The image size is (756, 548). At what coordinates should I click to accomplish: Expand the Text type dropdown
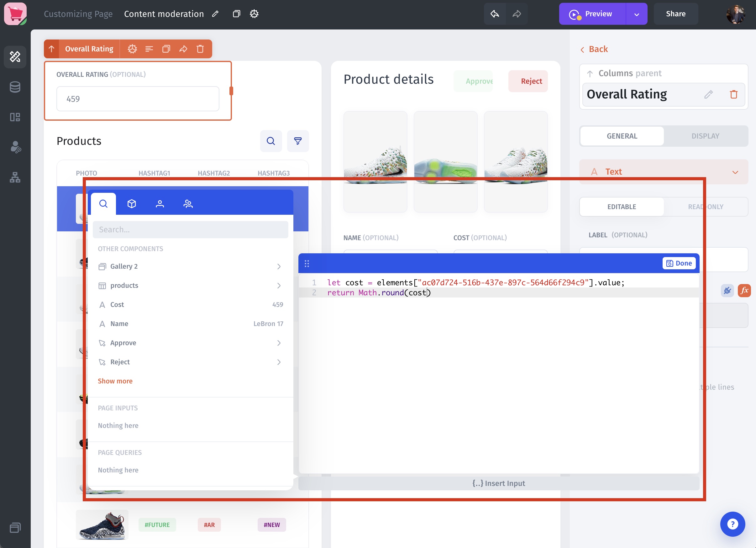click(x=735, y=172)
